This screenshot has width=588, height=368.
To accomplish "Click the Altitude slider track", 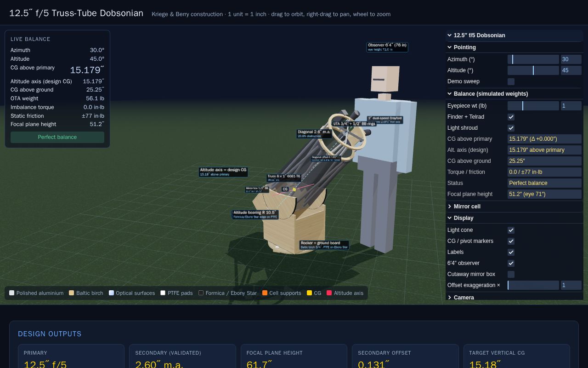I will click(x=533, y=70).
